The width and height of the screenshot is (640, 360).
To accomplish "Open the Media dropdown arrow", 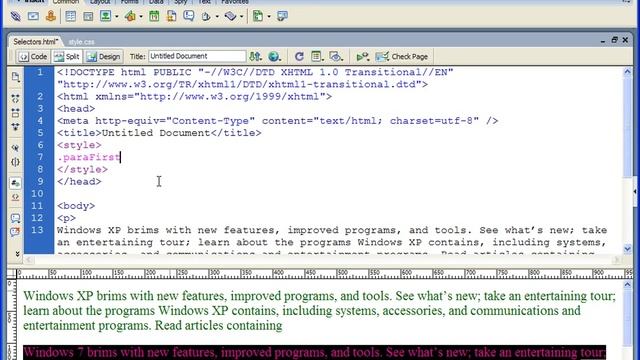I will pos(141,17).
